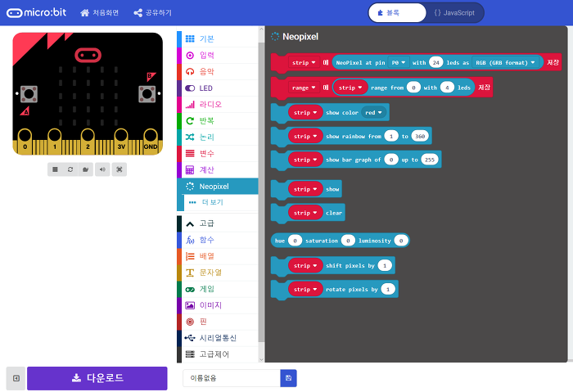Open 반복 loops category
The image size is (573, 392).
coord(218,121)
